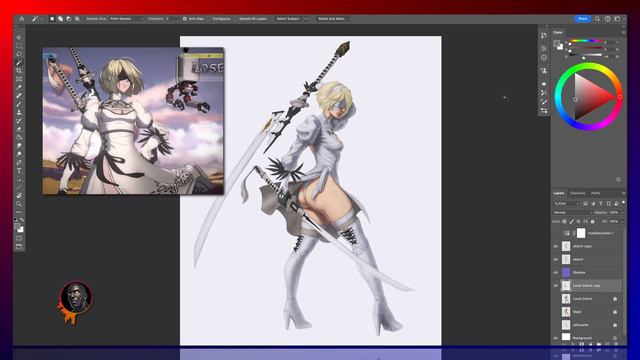640x360 pixels.
Task: Click the Select and Mask button
Action: [x=332, y=19]
